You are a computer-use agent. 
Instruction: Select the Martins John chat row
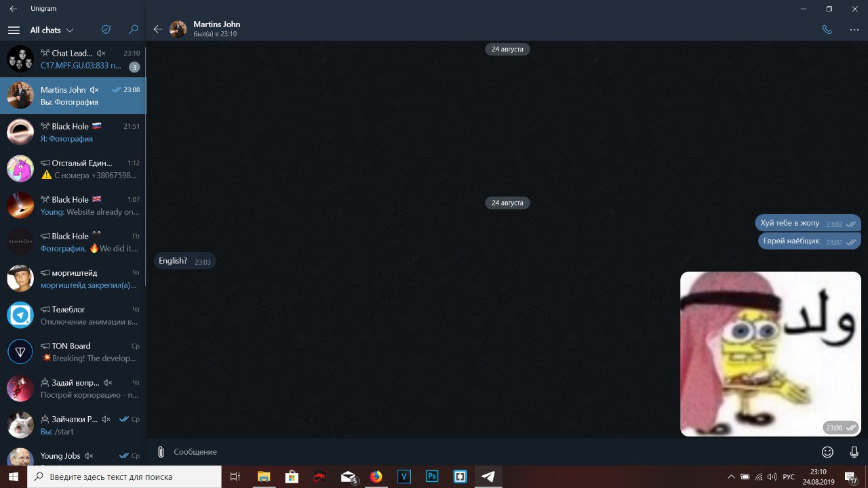tap(73, 96)
